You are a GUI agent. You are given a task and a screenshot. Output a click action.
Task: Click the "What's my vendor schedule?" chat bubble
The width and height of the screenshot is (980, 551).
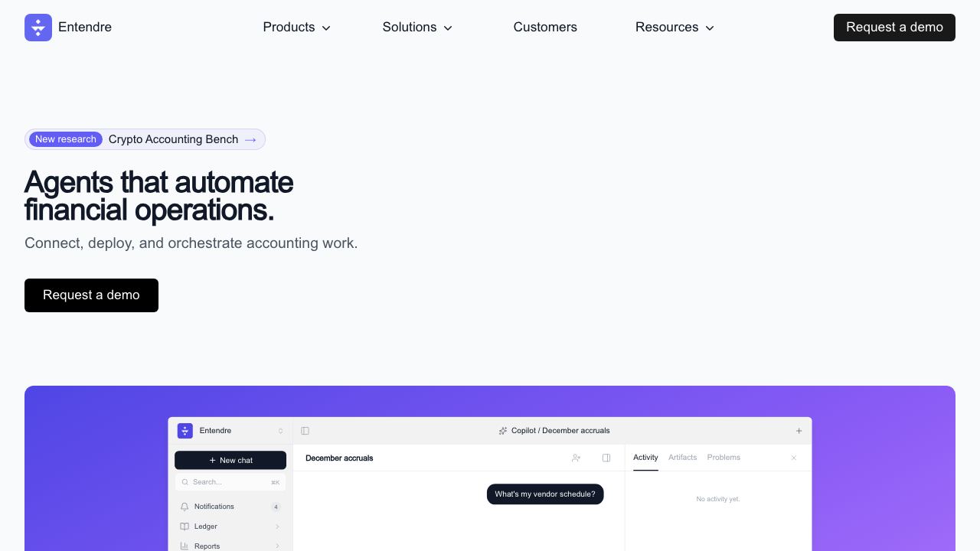545,494
